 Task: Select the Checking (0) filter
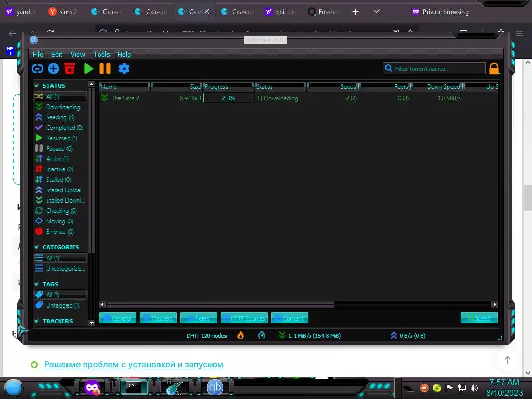(x=60, y=211)
